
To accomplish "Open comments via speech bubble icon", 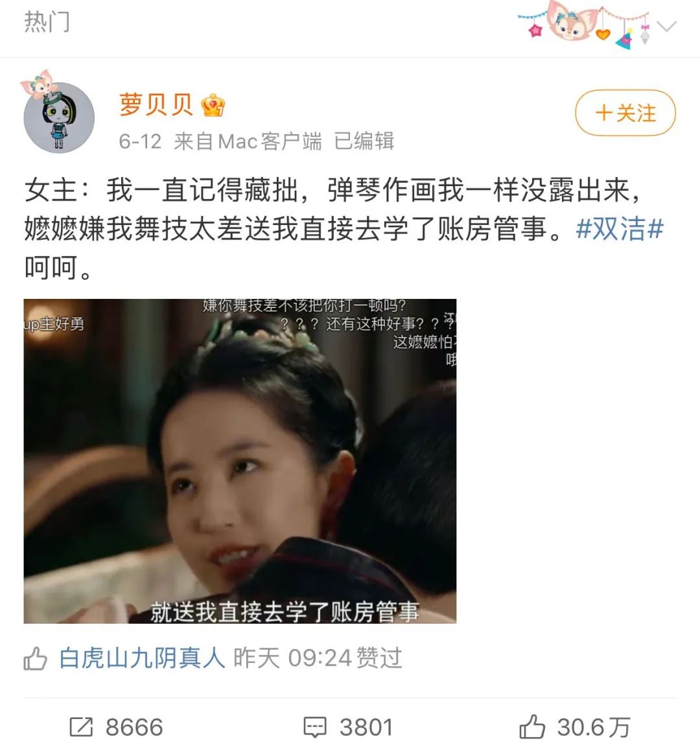I will click(315, 727).
